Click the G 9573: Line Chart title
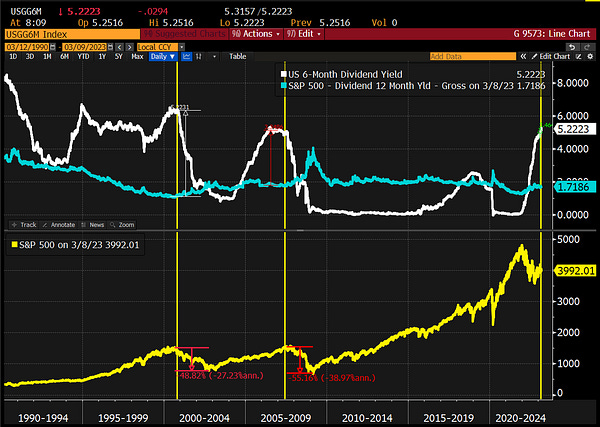The image size is (600, 427). pos(551,34)
